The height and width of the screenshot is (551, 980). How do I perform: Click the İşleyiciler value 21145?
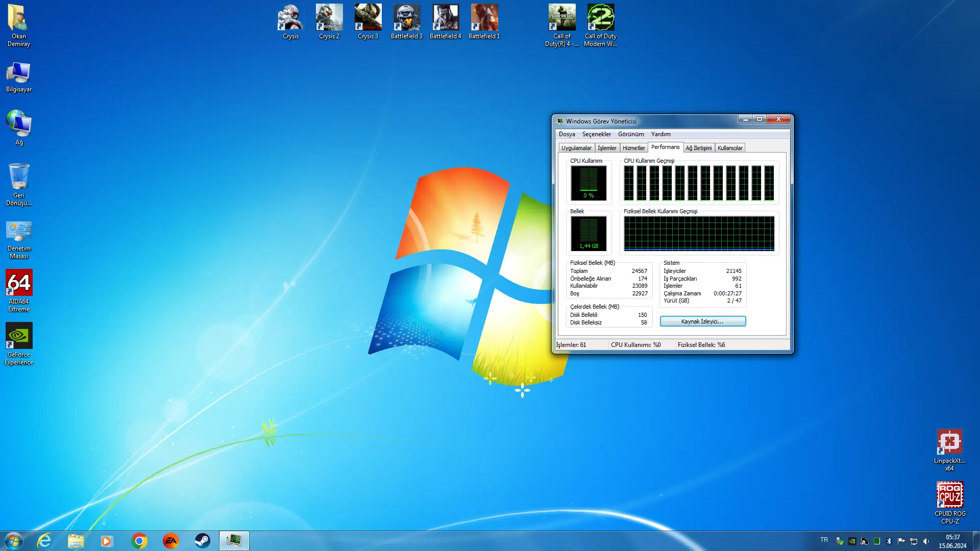pyautogui.click(x=733, y=271)
